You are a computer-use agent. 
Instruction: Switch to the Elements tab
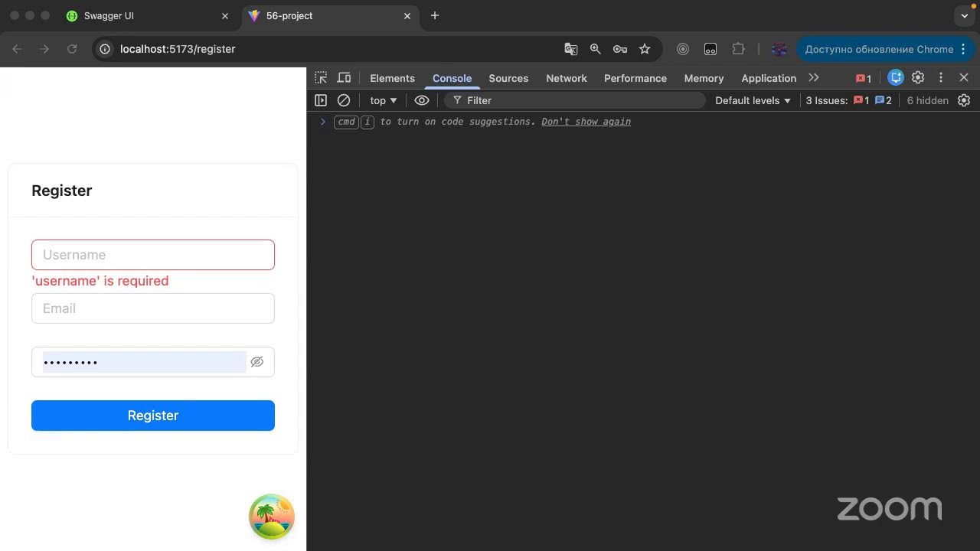[x=392, y=78]
